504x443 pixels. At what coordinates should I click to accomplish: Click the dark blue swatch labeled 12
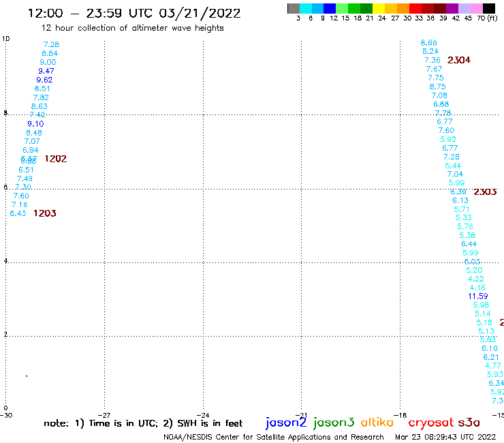point(330,8)
